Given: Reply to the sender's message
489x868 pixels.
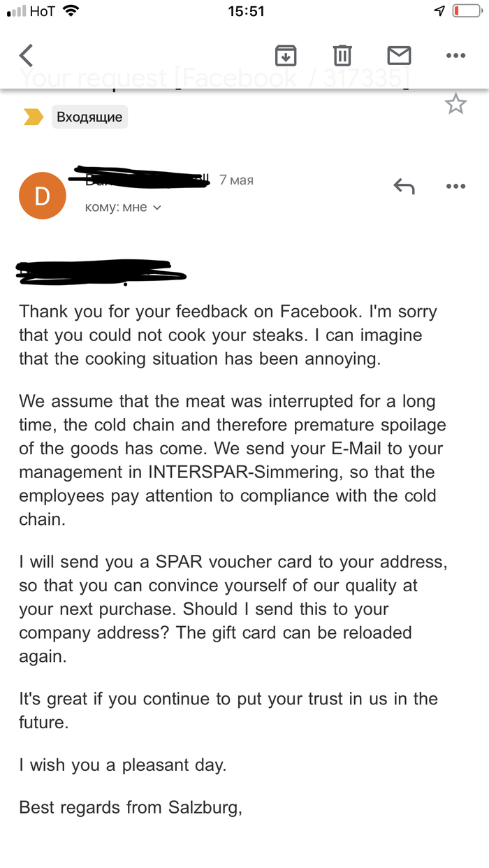Looking at the screenshot, I should pos(404,186).
